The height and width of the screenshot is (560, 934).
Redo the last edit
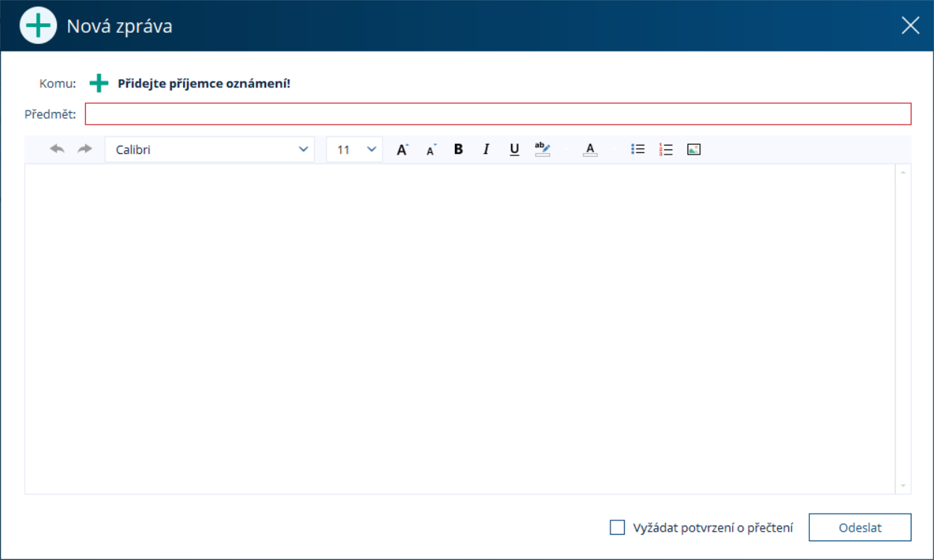click(x=84, y=149)
